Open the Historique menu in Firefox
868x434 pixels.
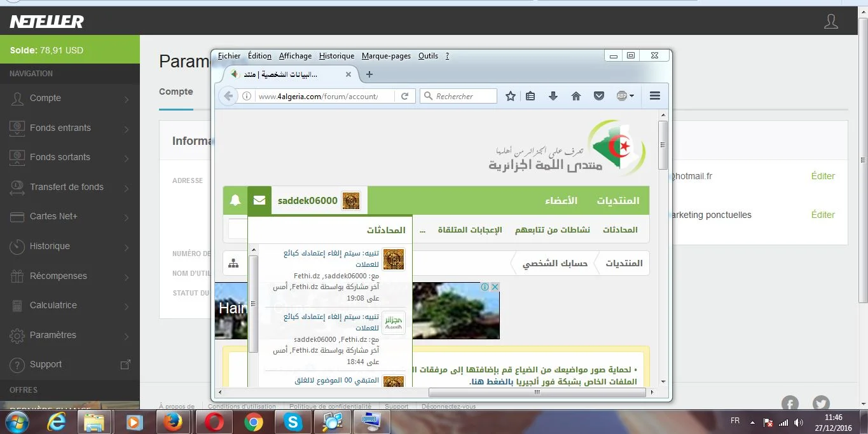tap(336, 56)
